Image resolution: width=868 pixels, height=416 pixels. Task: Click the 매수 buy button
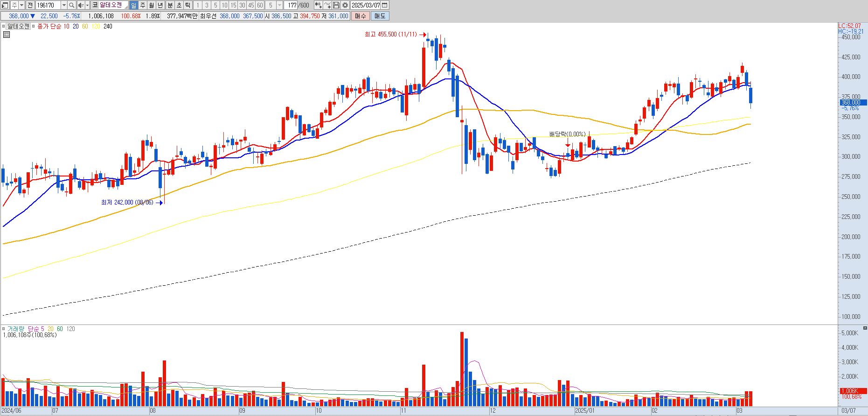point(361,16)
